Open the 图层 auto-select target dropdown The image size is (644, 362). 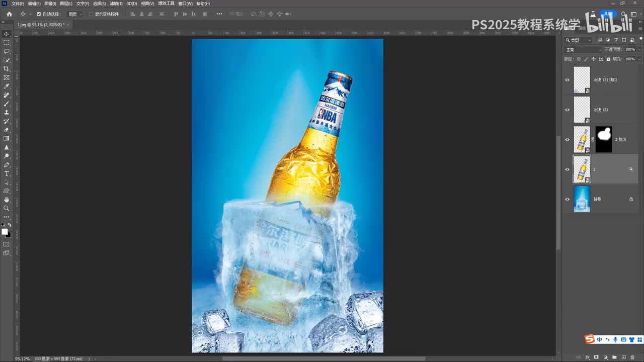pyautogui.click(x=75, y=14)
